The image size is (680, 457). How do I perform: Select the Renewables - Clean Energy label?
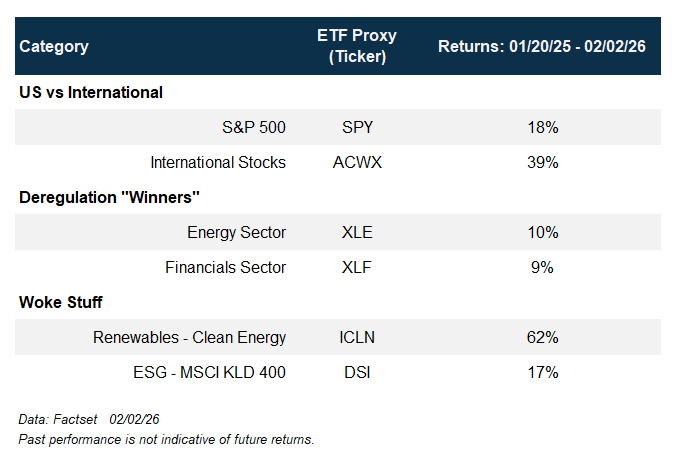(x=189, y=337)
